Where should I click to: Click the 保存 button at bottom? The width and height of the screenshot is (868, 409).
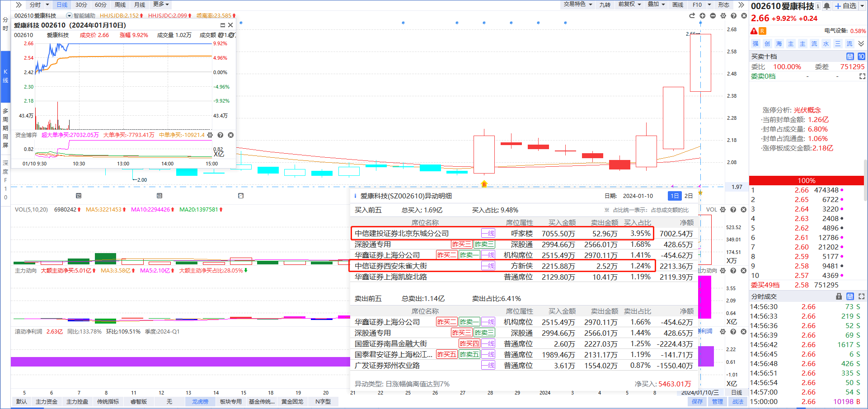coord(697,401)
